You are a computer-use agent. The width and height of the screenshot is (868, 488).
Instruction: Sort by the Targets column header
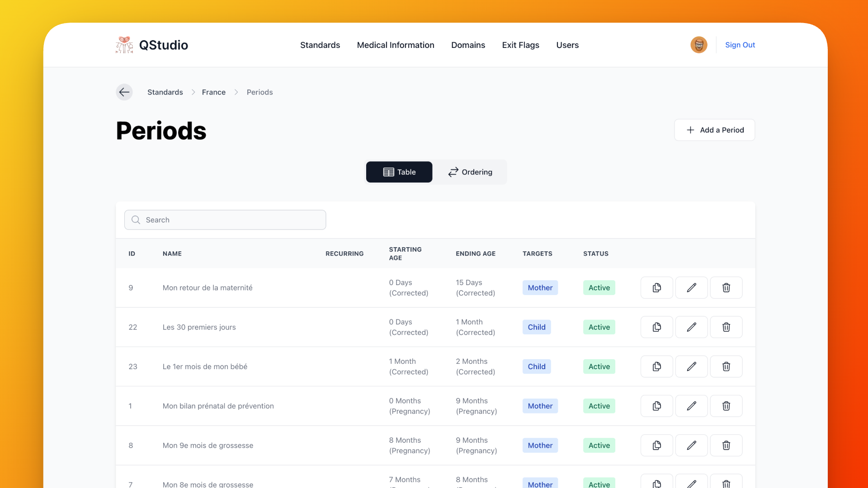[x=538, y=254]
